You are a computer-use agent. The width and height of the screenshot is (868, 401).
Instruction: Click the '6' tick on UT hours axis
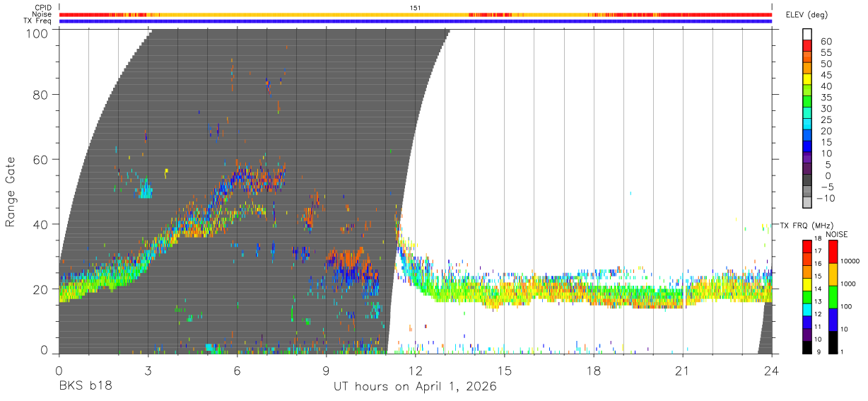pos(237,370)
